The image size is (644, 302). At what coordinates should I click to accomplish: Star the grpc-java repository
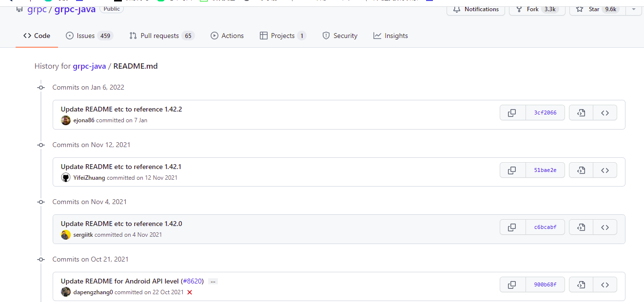point(597,9)
